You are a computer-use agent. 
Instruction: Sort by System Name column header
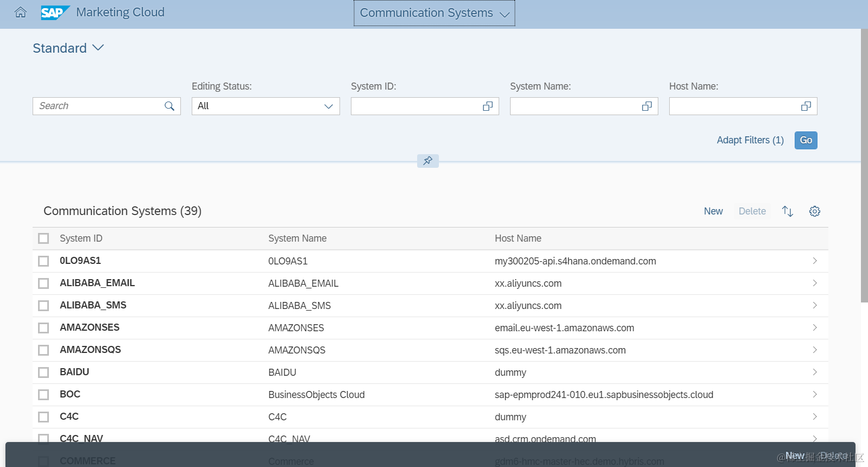pyautogui.click(x=297, y=238)
